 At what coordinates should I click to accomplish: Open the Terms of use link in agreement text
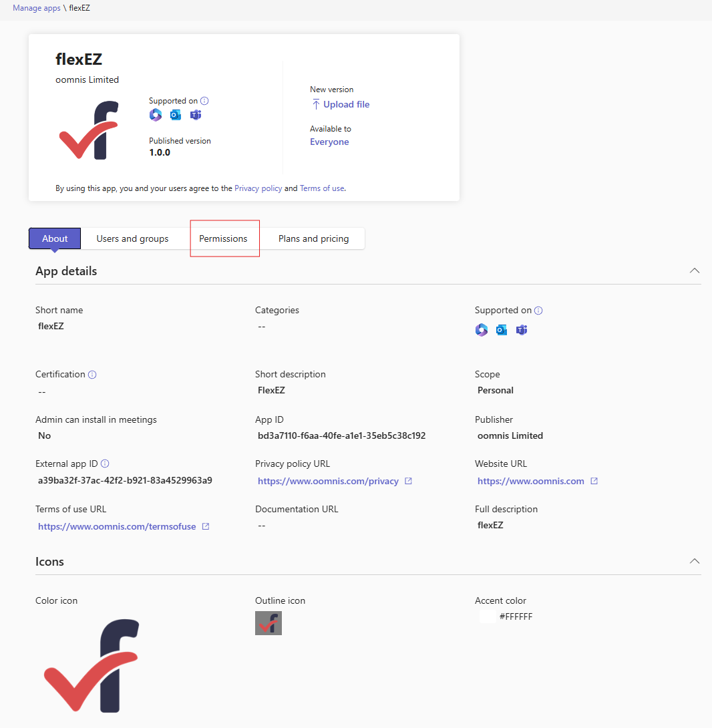pyautogui.click(x=322, y=188)
